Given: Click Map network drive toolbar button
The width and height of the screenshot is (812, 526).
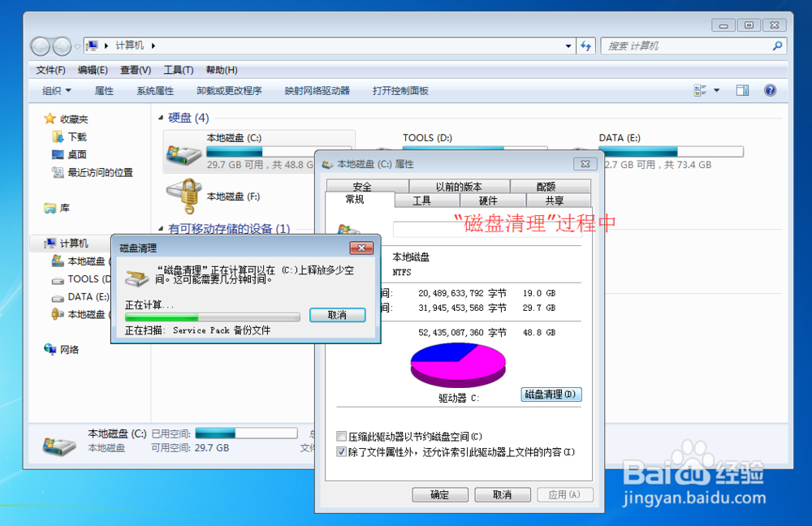Looking at the screenshot, I should click(x=317, y=91).
